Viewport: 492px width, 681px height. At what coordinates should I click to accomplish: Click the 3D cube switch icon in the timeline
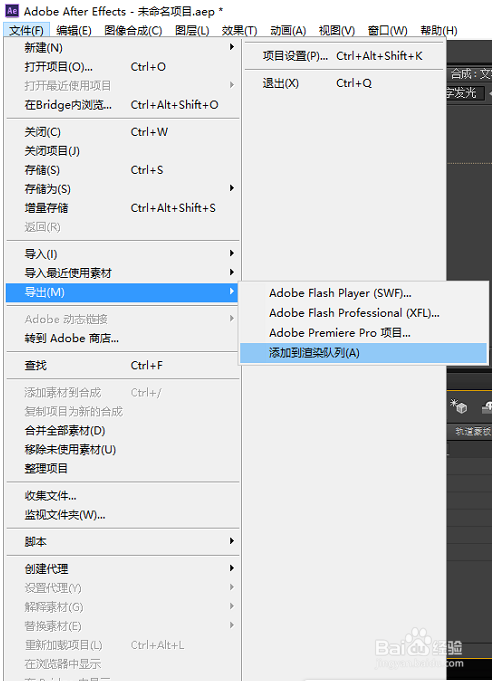(459, 406)
